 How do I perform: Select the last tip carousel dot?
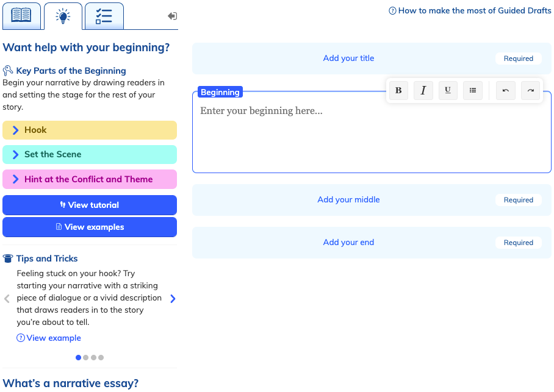click(101, 357)
